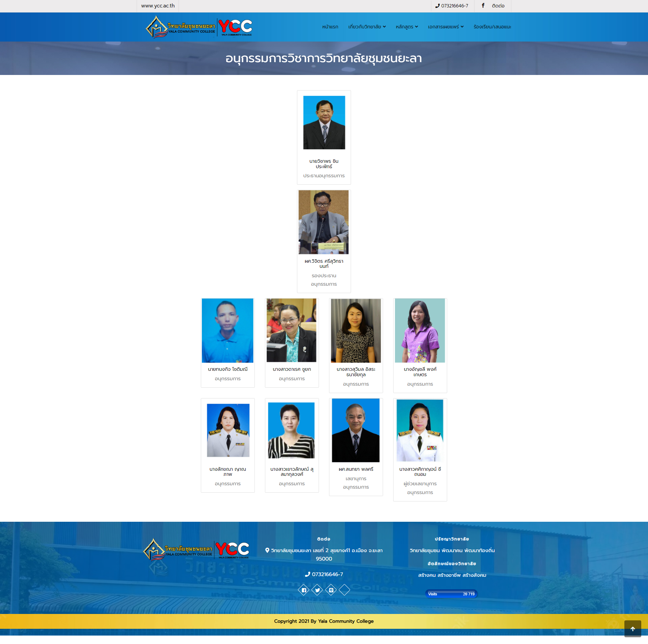Open ร้องเรียน/เสนอแนะ menu item
648x644 pixels.
click(x=492, y=27)
